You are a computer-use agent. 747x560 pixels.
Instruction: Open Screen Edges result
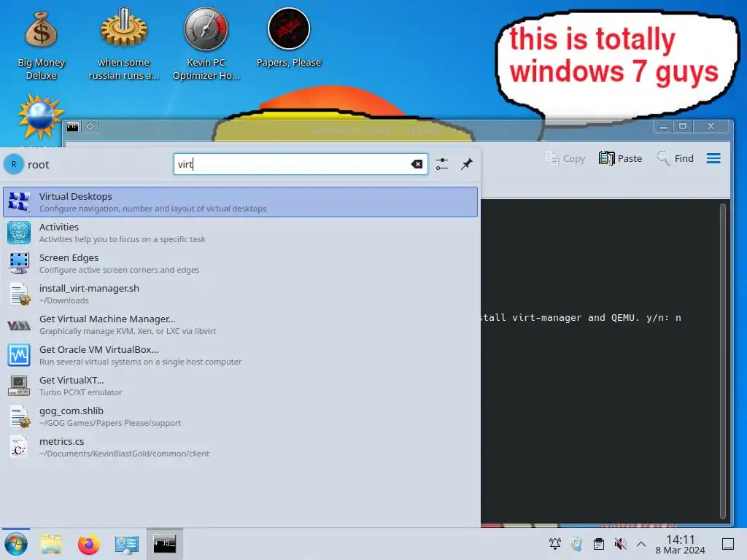[x=240, y=263]
